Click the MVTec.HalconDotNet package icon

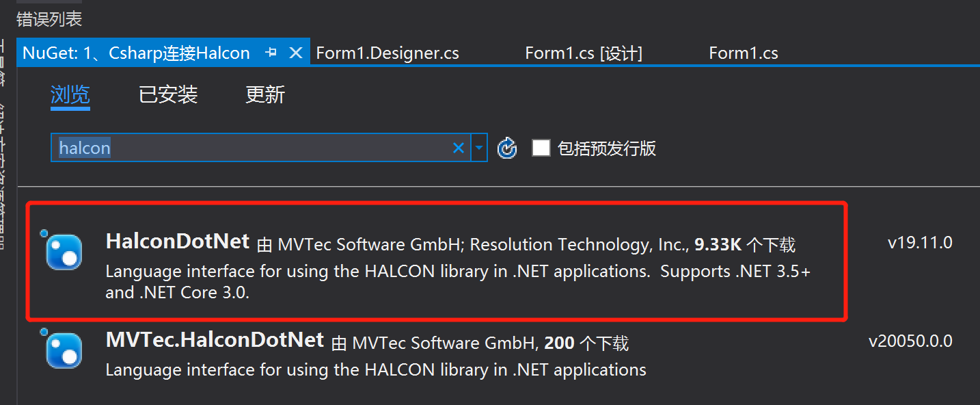pos(63,350)
